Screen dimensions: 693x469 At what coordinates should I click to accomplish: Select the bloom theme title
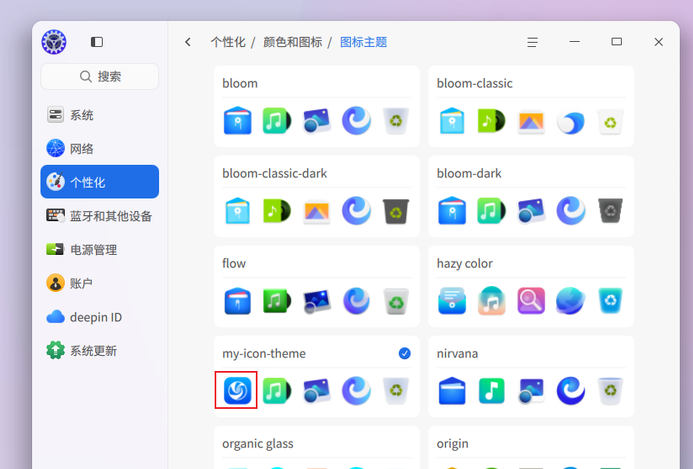tap(240, 83)
